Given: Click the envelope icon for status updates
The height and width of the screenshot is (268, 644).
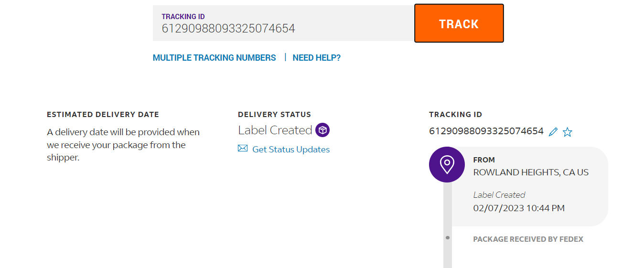Looking at the screenshot, I should [243, 149].
